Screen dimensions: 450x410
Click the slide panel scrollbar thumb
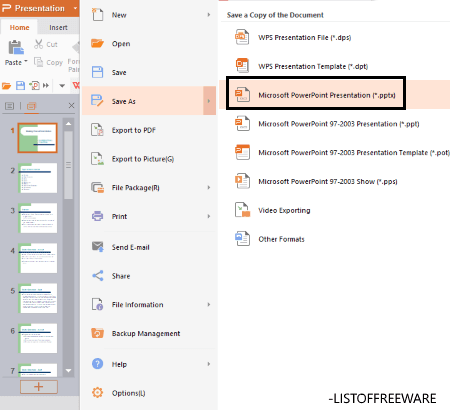point(68,165)
